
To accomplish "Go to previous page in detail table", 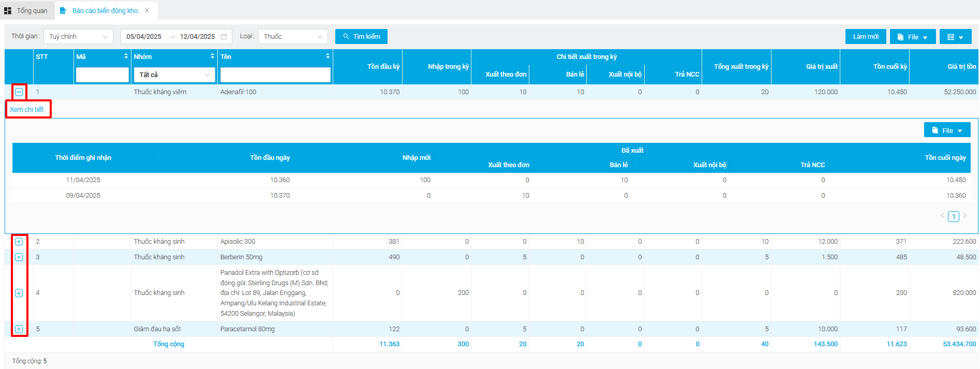I will (942, 216).
